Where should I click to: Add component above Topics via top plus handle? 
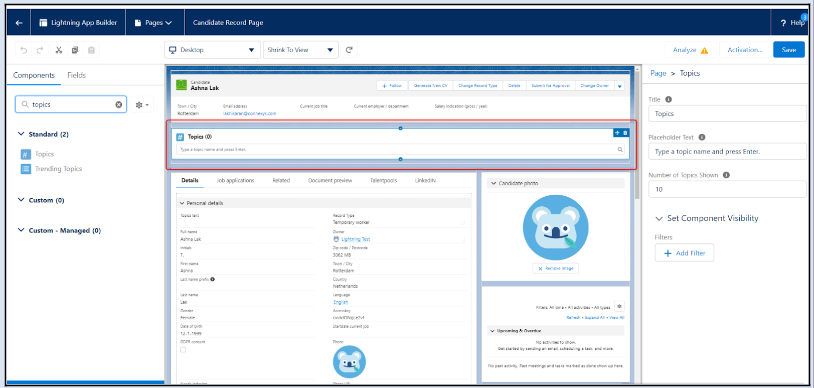400,128
